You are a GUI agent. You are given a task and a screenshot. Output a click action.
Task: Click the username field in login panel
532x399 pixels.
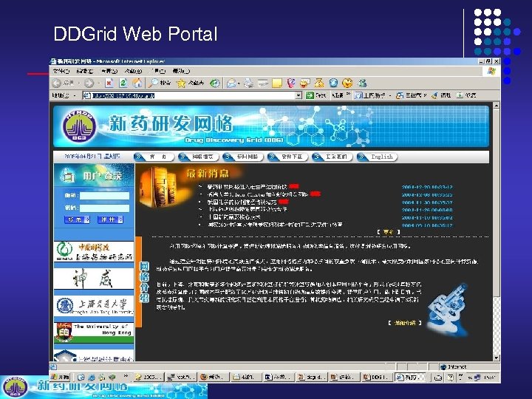104,196
